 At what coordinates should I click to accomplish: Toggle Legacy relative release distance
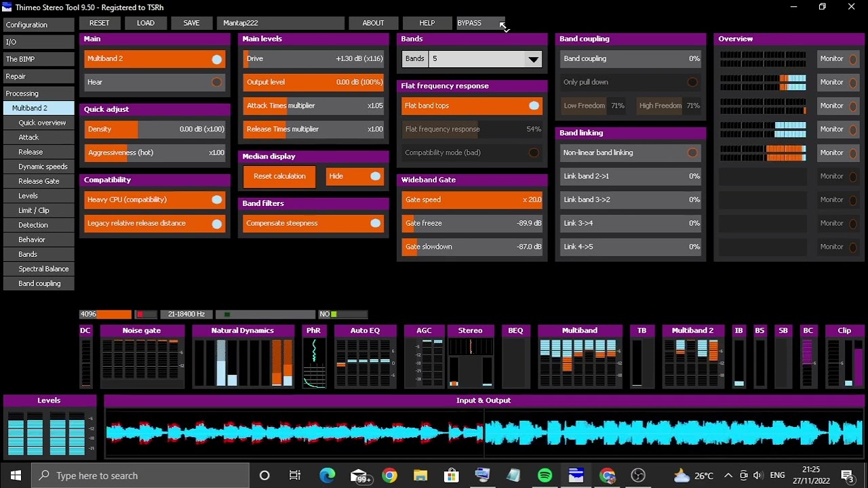tap(216, 223)
